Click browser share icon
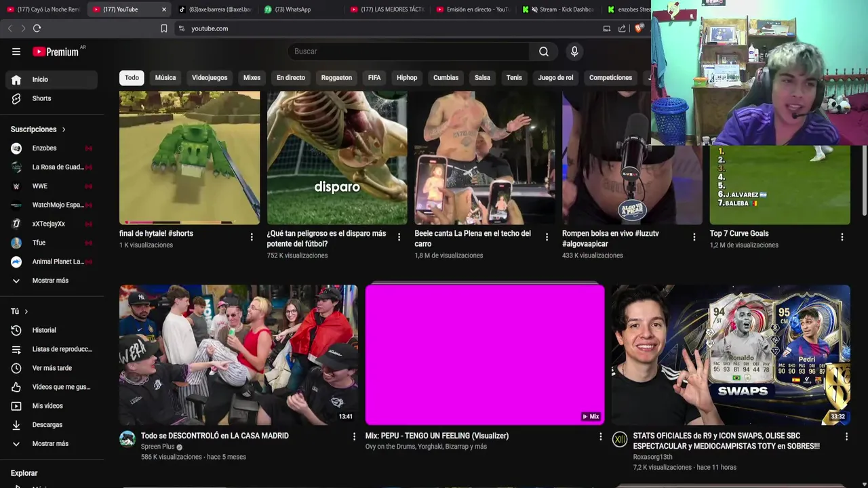868x488 pixels. point(622,28)
